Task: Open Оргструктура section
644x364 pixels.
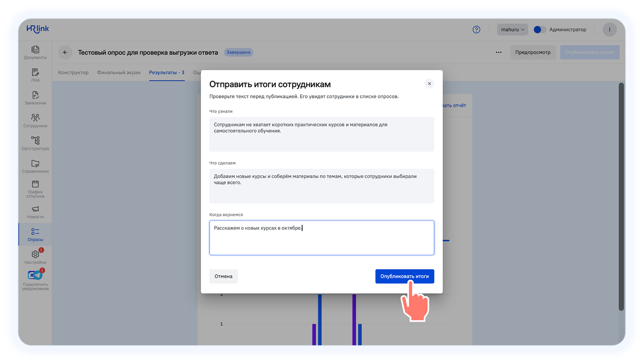Action: 35,144
